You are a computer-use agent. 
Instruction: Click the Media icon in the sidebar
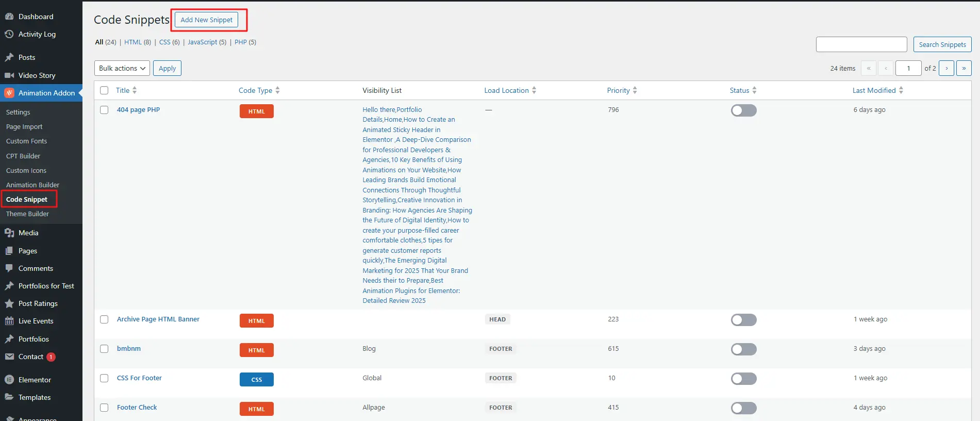pyautogui.click(x=9, y=233)
